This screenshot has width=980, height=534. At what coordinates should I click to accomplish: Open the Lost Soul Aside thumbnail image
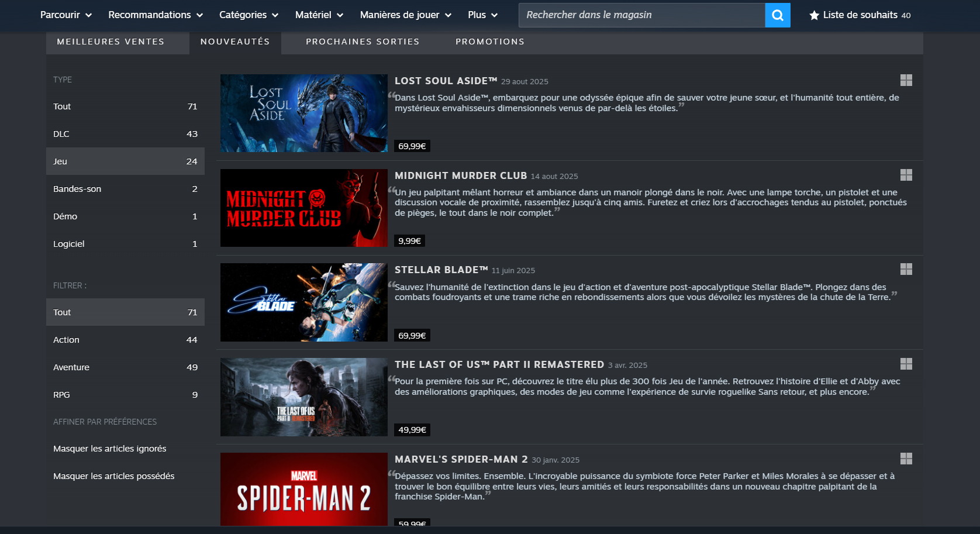[x=303, y=113]
